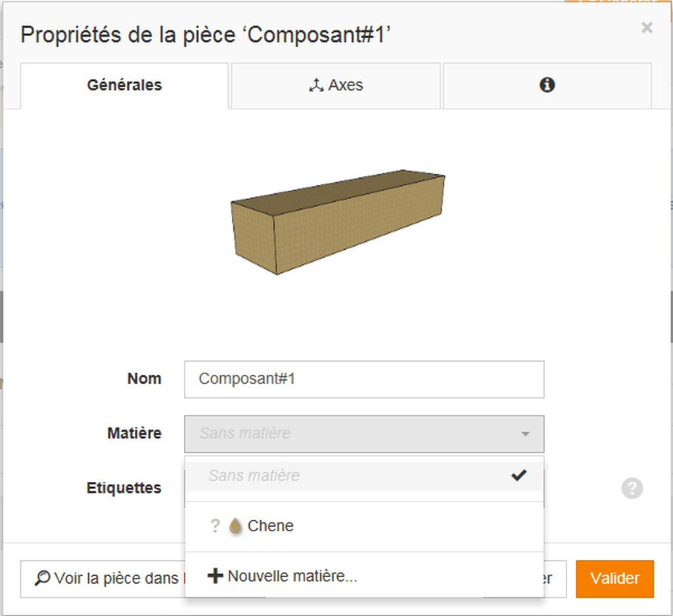Click the 3D part preview image

point(338,220)
